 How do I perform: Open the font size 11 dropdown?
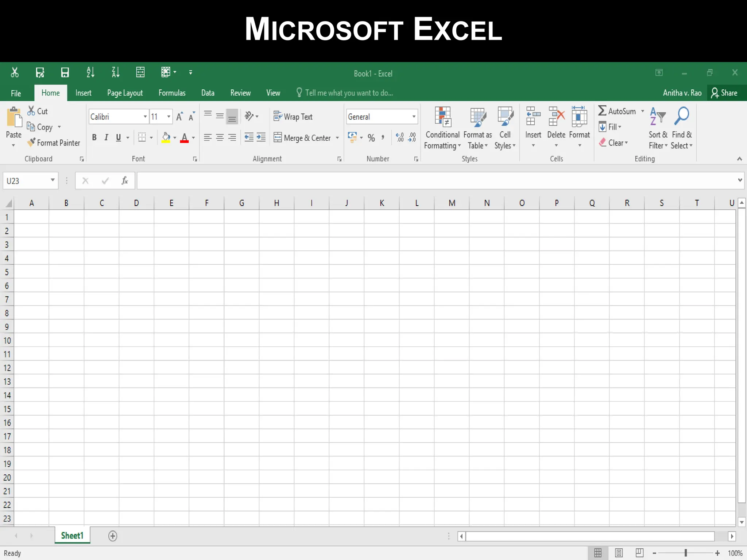coord(169,117)
